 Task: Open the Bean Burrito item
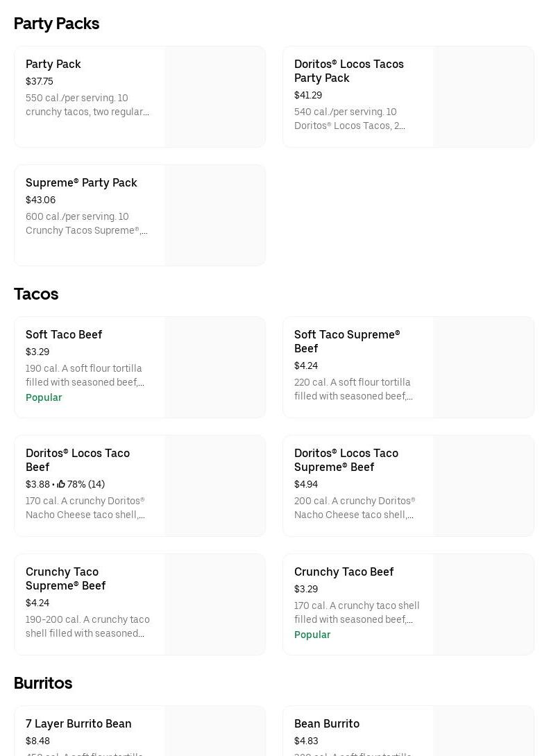click(326, 723)
